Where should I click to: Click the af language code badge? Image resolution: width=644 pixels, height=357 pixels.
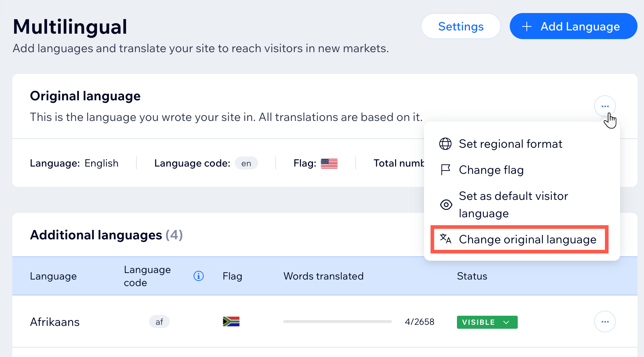(159, 322)
